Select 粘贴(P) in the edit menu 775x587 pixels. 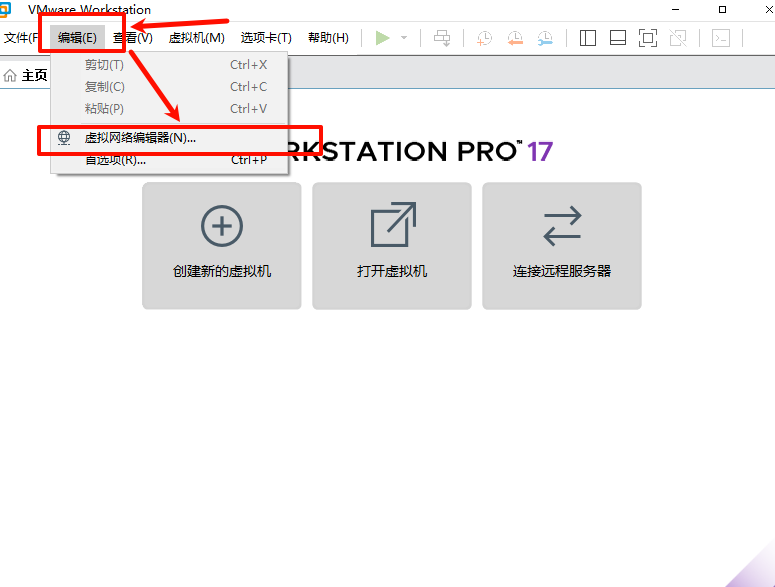click(x=169, y=108)
